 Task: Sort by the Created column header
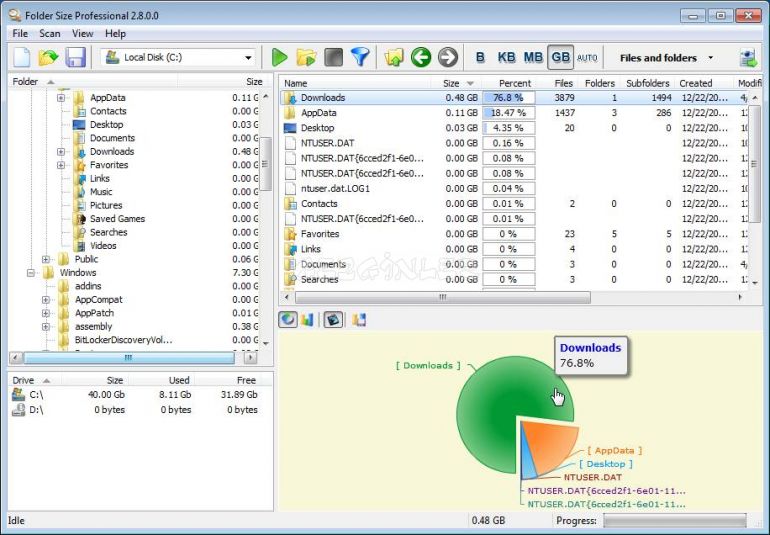(x=704, y=83)
